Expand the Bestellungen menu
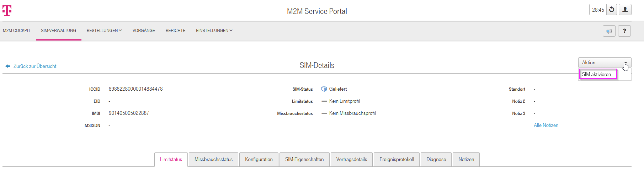Image resolution: width=644 pixels, height=176 pixels. [x=104, y=31]
